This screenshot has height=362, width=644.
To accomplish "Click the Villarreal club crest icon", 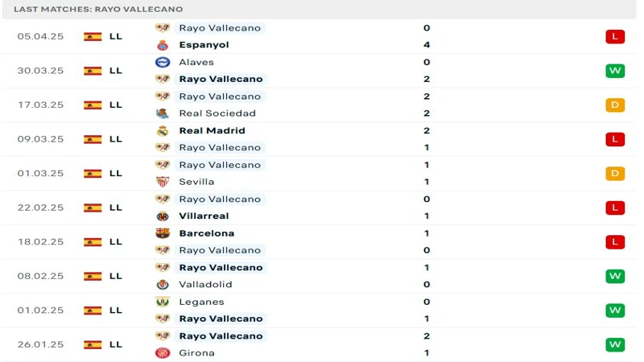I will click(x=163, y=216).
